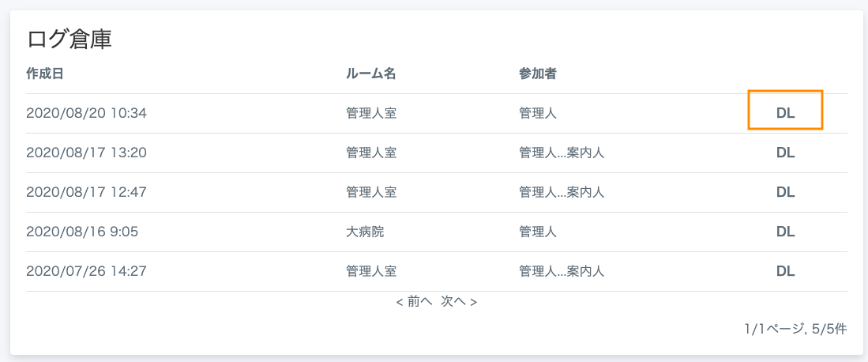This screenshot has width=868, height=362.
Task: Download the 2020/08/17 13:20 log via DL
Action: tap(785, 153)
